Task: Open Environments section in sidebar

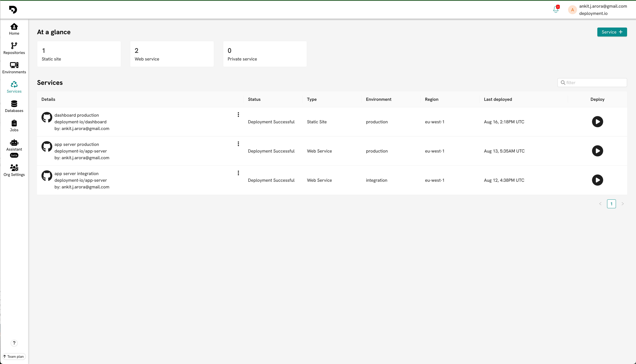Action: coord(14,68)
